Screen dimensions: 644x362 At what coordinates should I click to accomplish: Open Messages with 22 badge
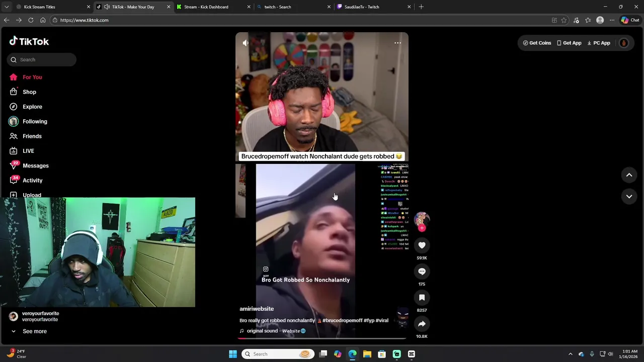point(29,165)
